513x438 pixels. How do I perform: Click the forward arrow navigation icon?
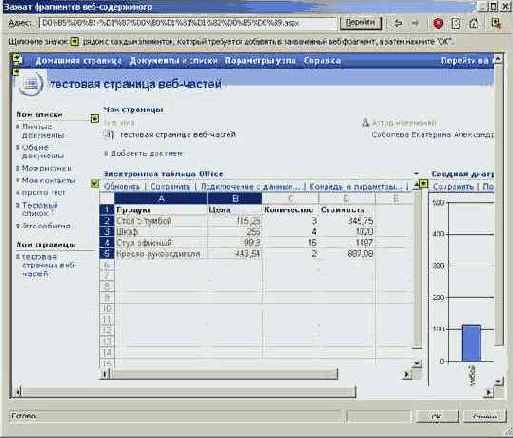415,23
